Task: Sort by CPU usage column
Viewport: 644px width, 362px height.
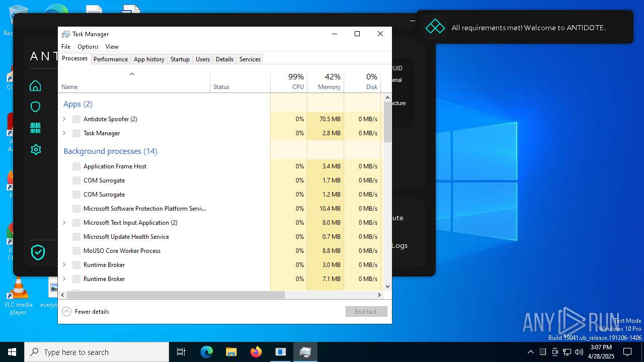Action: pyautogui.click(x=289, y=82)
